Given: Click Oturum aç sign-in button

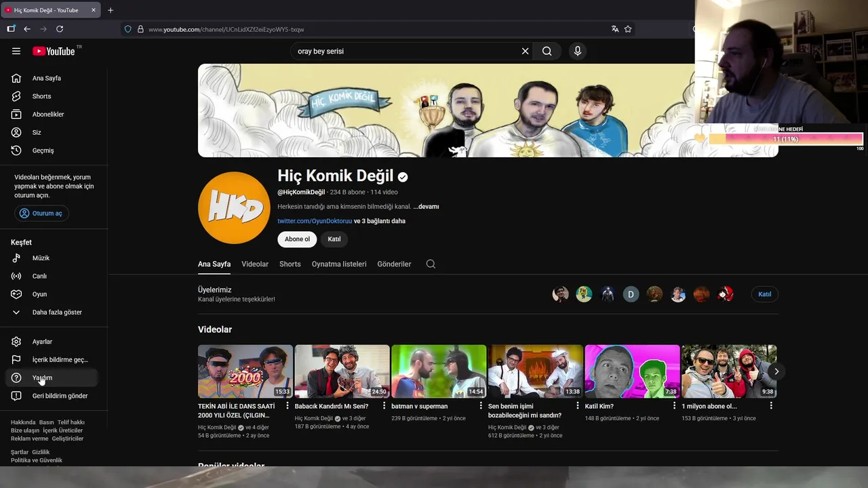Looking at the screenshot, I should (42, 213).
